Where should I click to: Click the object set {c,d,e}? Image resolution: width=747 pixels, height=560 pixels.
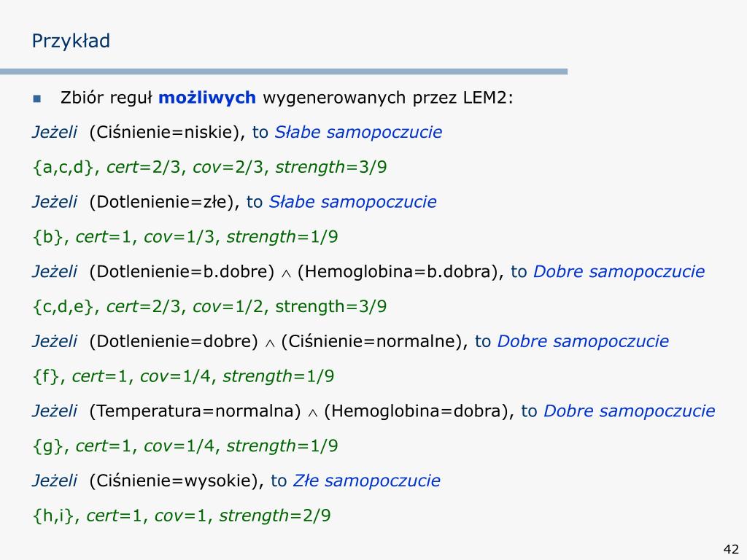63,306
